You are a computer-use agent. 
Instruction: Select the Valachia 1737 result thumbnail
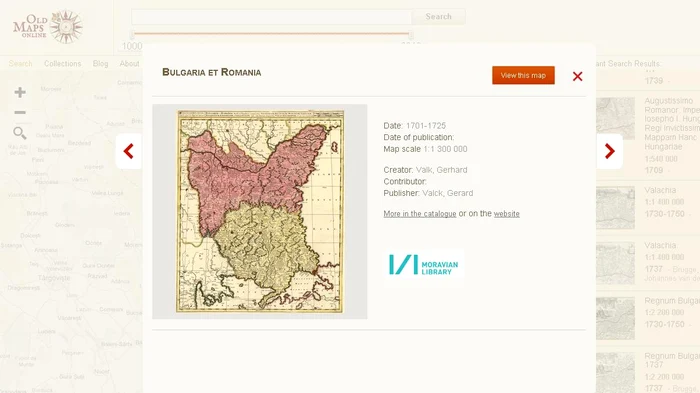615,263
